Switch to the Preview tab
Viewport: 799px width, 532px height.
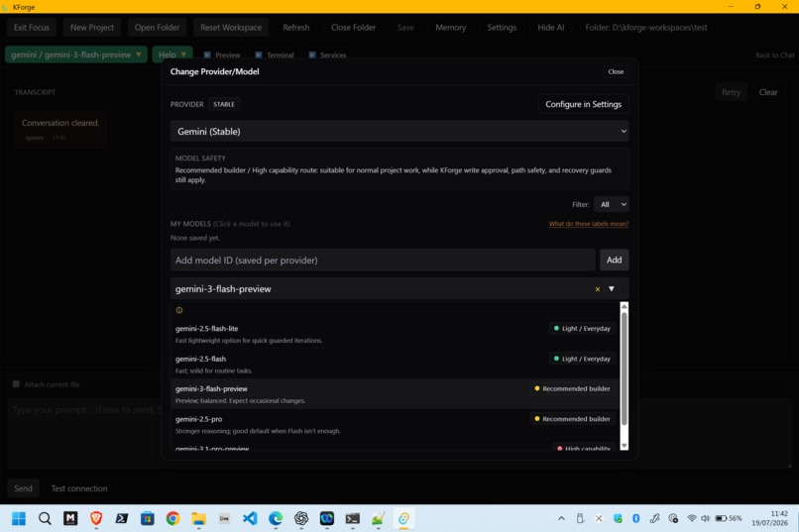tap(222, 54)
